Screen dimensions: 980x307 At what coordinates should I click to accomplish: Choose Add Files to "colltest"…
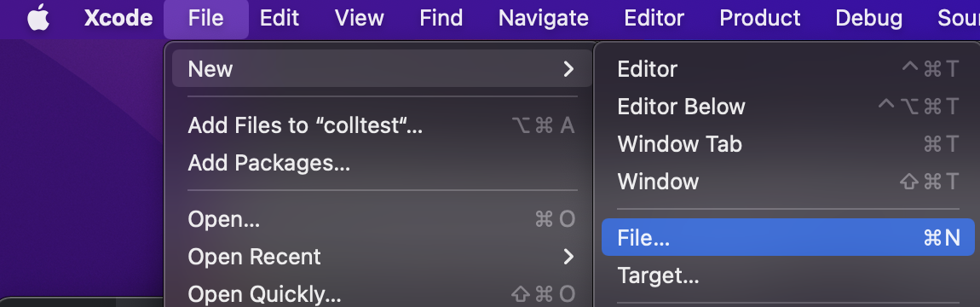tap(381, 125)
